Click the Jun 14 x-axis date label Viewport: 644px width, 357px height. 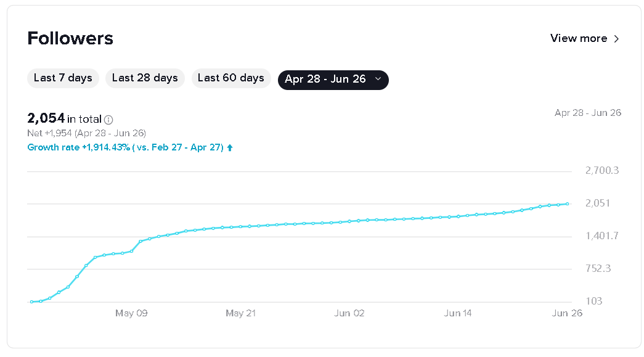[458, 313]
